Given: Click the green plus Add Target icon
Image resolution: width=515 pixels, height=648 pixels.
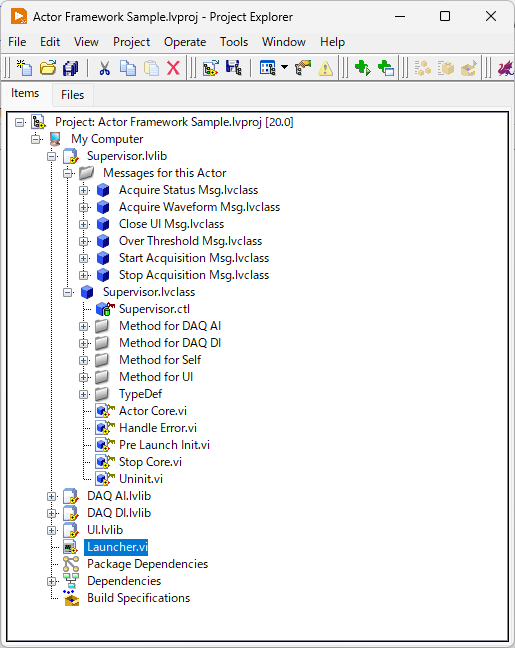Looking at the screenshot, I should (386, 68).
